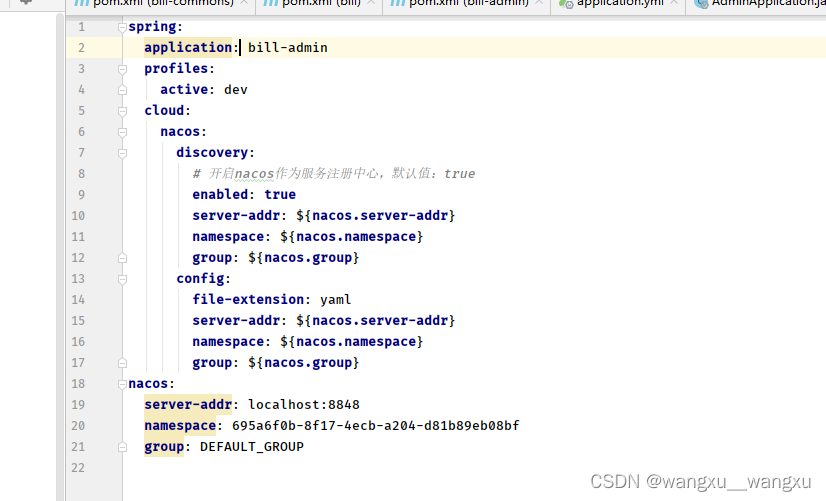The image size is (826, 501).
Task: Click '${nacos.group}' on line 12
Action: tap(303, 258)
